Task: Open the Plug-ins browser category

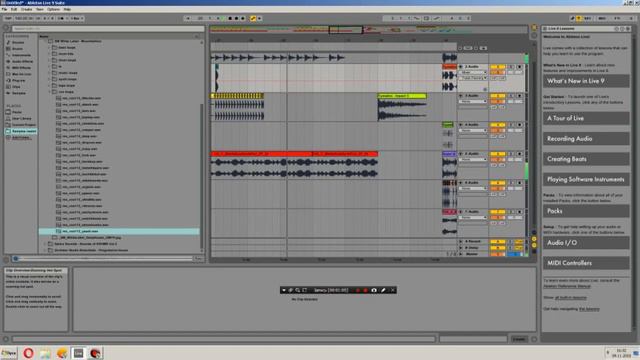Action: 18,80
